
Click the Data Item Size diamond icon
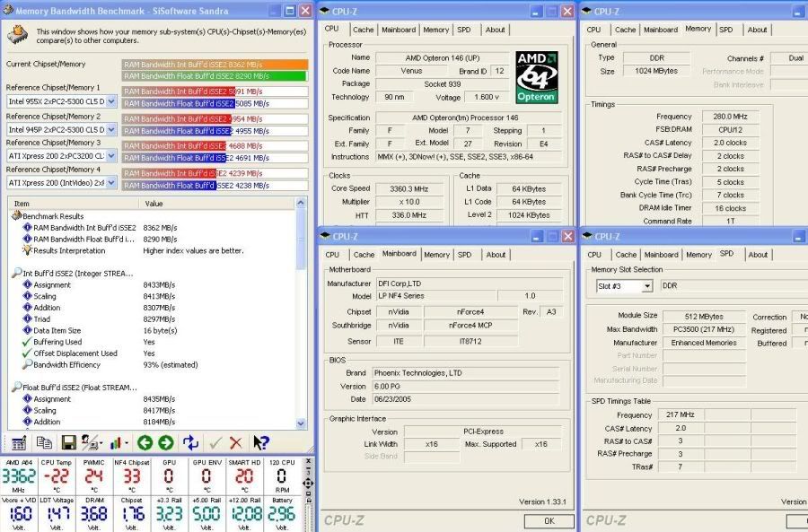coord(27,330)
